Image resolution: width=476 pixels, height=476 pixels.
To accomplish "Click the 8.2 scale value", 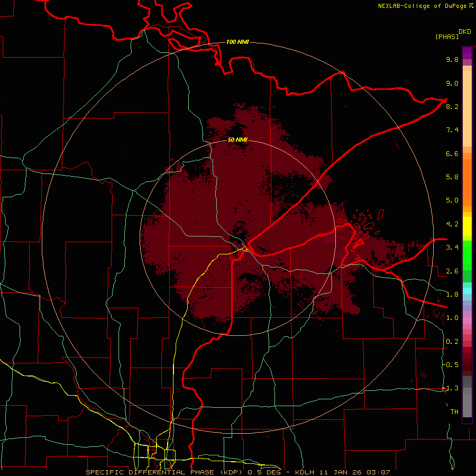I will point(452,106).
